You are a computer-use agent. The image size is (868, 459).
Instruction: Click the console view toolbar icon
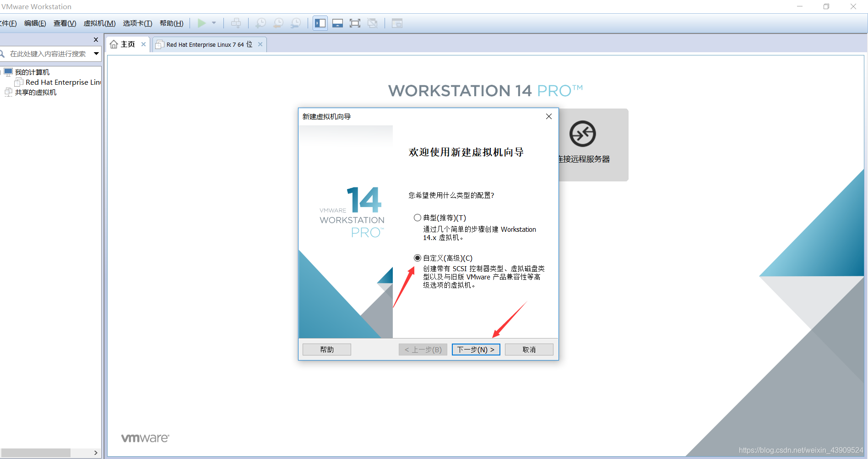click(397, 23)
